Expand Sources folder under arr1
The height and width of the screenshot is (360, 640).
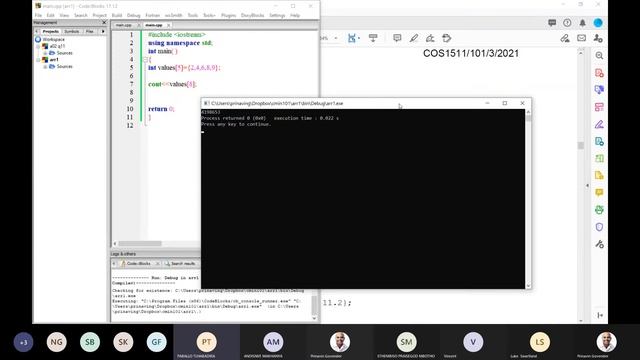pyautogui.click(x=45, y=67)
